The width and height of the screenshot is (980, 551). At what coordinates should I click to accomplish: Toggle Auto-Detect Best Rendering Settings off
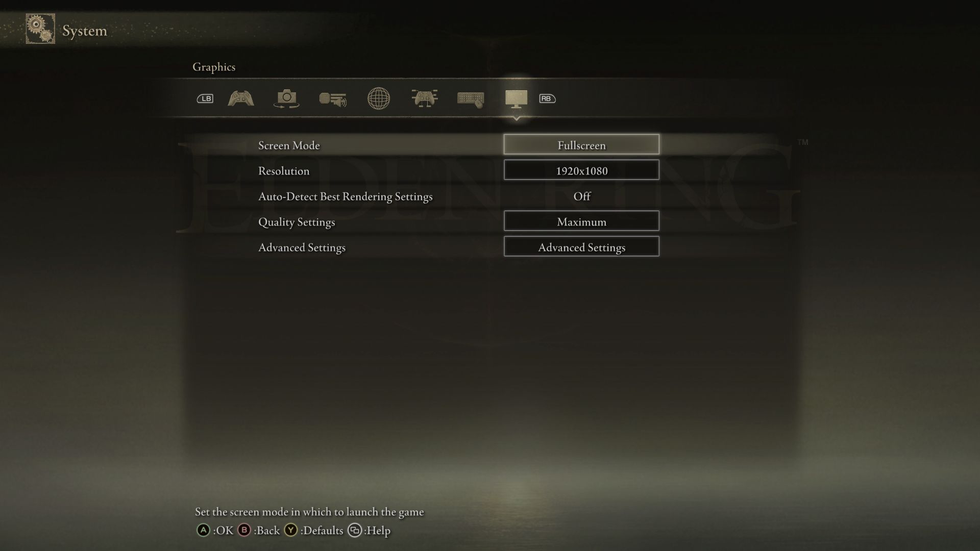click(581, 196)
